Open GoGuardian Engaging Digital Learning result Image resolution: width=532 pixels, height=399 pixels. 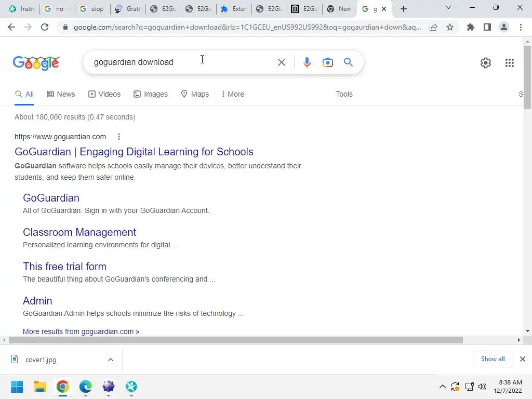(134, 152)
